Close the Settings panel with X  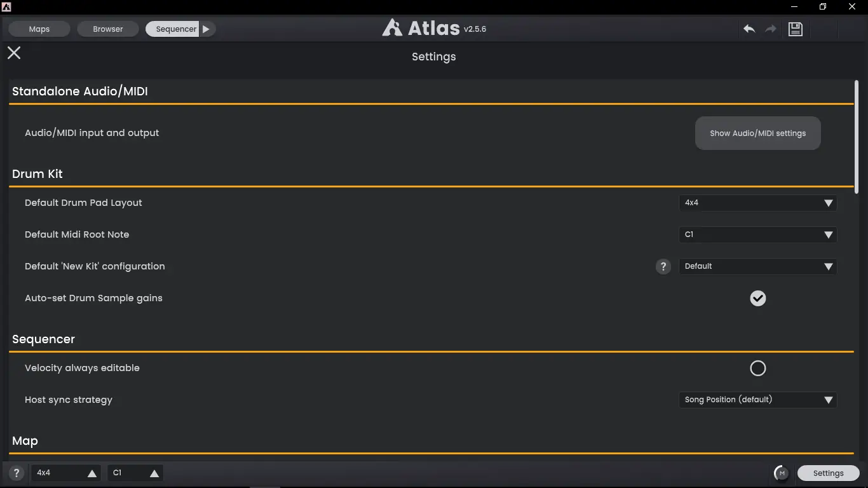click(14, 53)
